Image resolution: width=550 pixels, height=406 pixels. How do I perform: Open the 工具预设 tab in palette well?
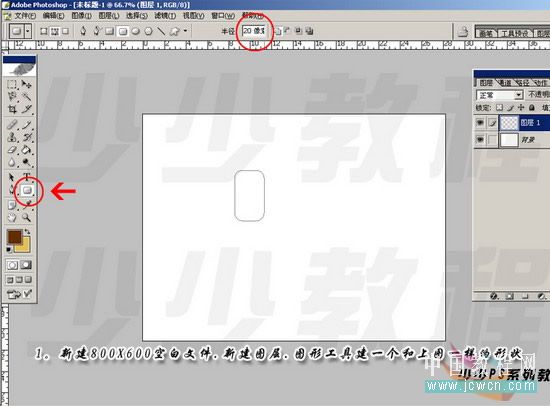point(515,33)
